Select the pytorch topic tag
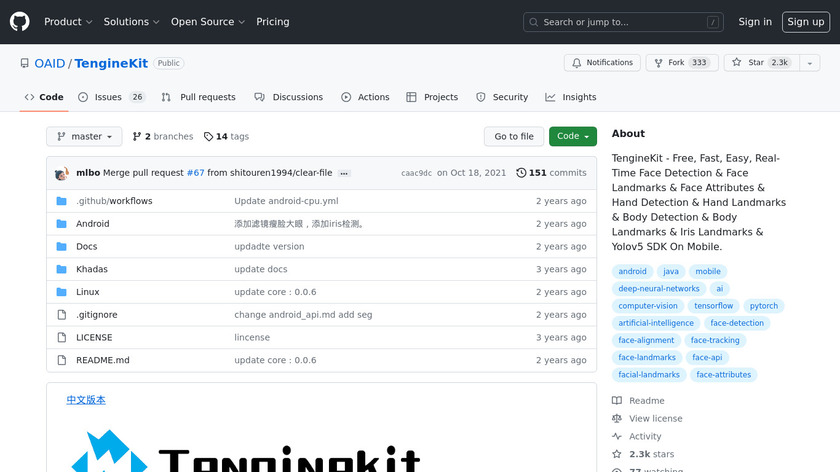The image size is (840, 472). (763, 305)
